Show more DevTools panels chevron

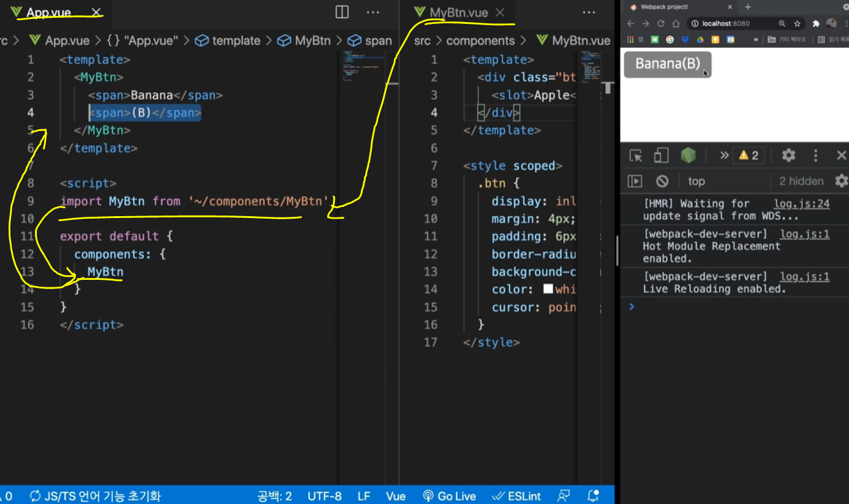click(724, 156)
